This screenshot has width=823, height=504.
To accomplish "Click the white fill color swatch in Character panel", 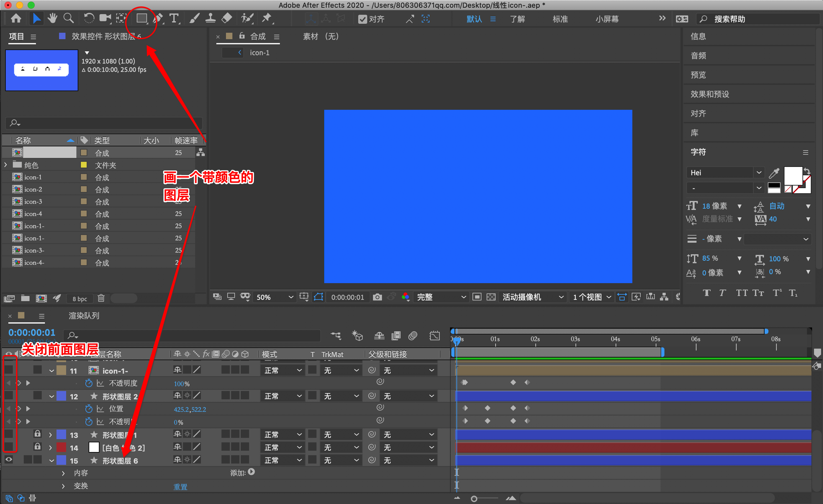I will pos(793,175).
